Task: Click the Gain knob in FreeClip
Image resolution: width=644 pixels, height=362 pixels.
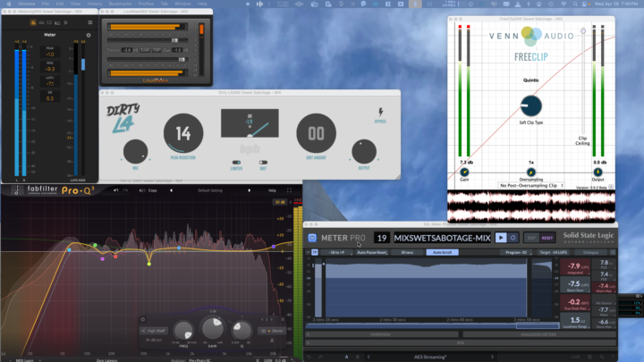Action: (x=464, y=172)
